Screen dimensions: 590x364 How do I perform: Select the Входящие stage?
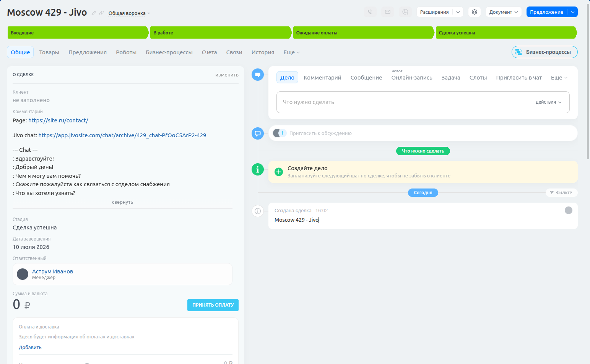coord(78,32)
